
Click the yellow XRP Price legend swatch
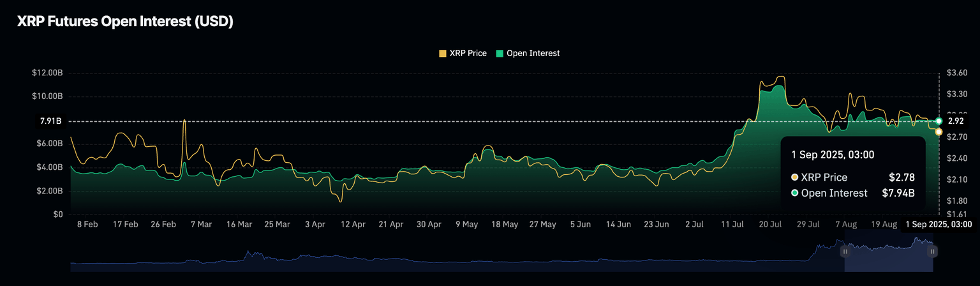tap(443, 54)
